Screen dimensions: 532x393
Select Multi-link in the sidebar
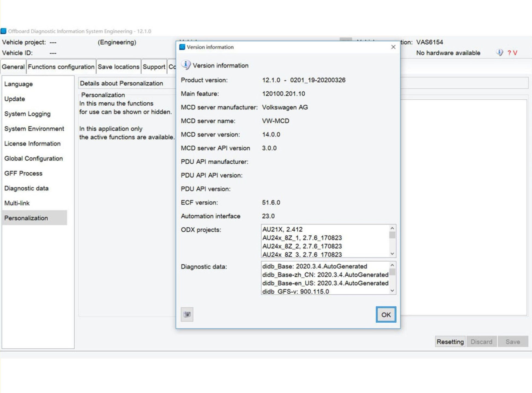pyautogui.click(x=17, y=203)
